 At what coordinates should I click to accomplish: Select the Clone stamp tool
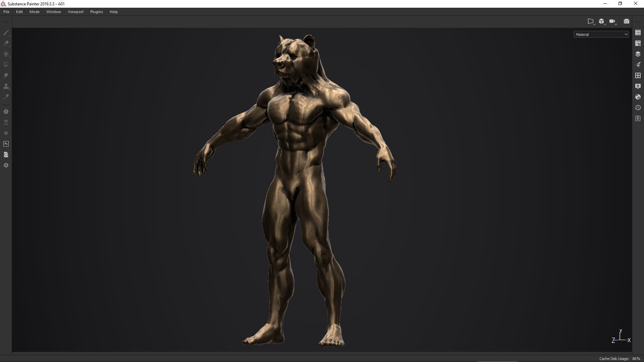point(6,86)
